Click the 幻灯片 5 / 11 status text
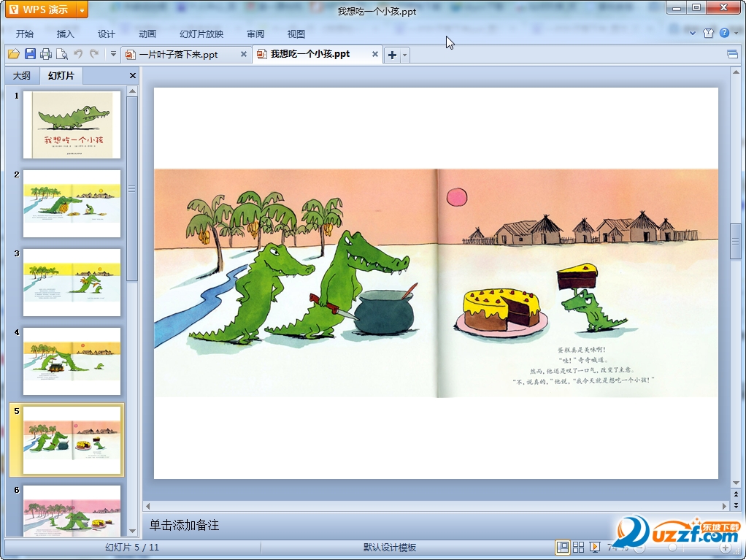The width and height of the screenshot is (746, 560). click(132, 547)
